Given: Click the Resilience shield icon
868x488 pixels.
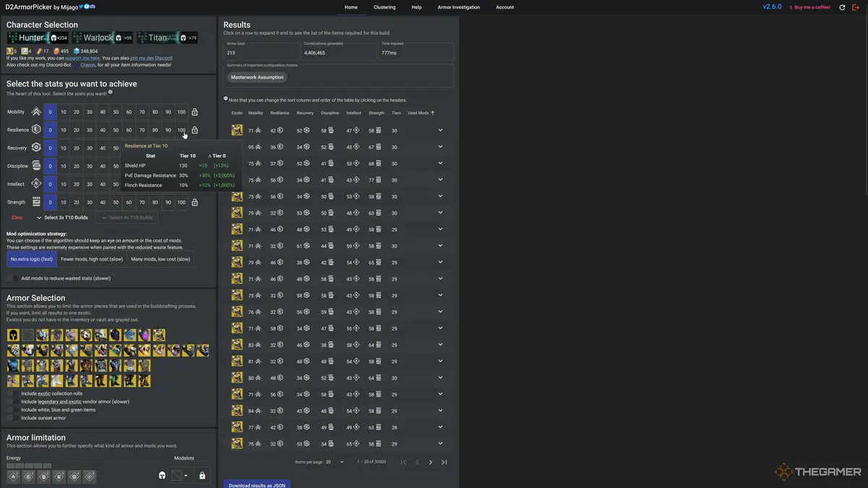Looking at the screenshot, I should pyautogui.click(x=36, y=130).
